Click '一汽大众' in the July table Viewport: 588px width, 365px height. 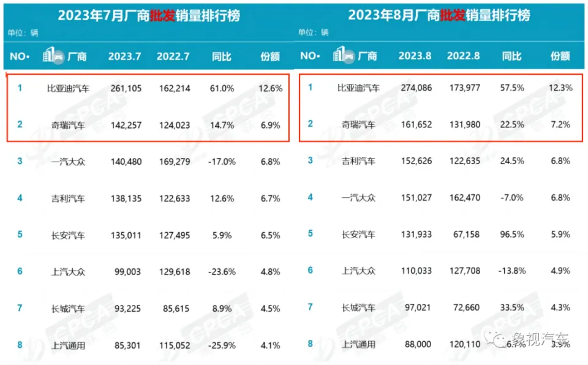tap(68, 162)
